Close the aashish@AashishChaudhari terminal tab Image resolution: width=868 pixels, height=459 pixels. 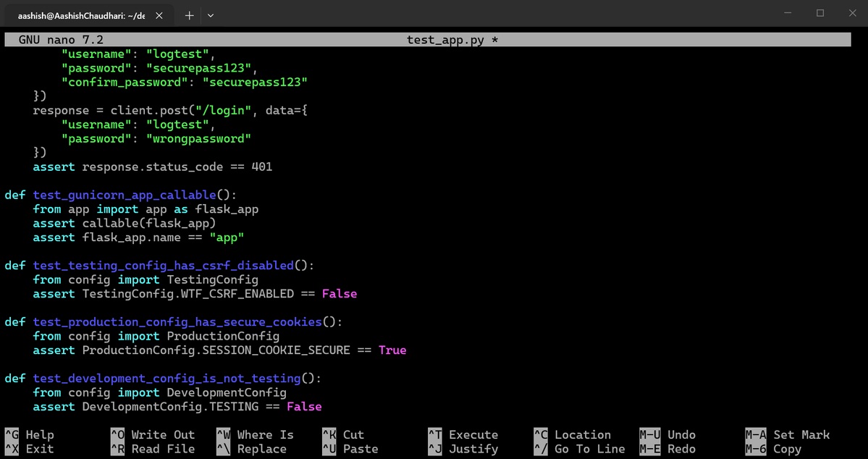point(159,16)
